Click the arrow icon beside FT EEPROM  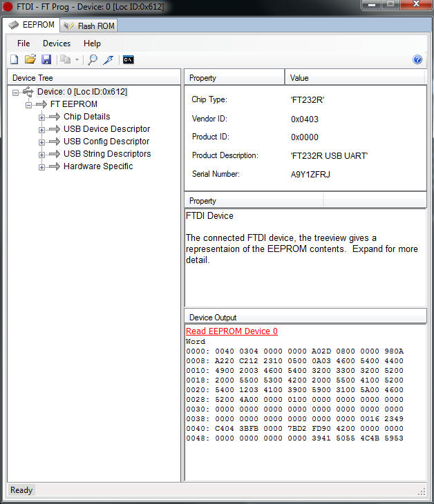41,104
